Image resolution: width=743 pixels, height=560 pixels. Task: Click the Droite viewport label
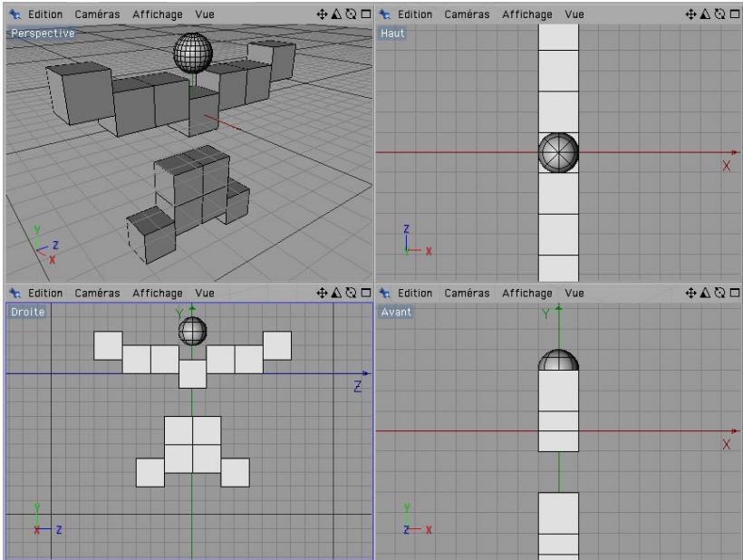(x=25, y=311)
